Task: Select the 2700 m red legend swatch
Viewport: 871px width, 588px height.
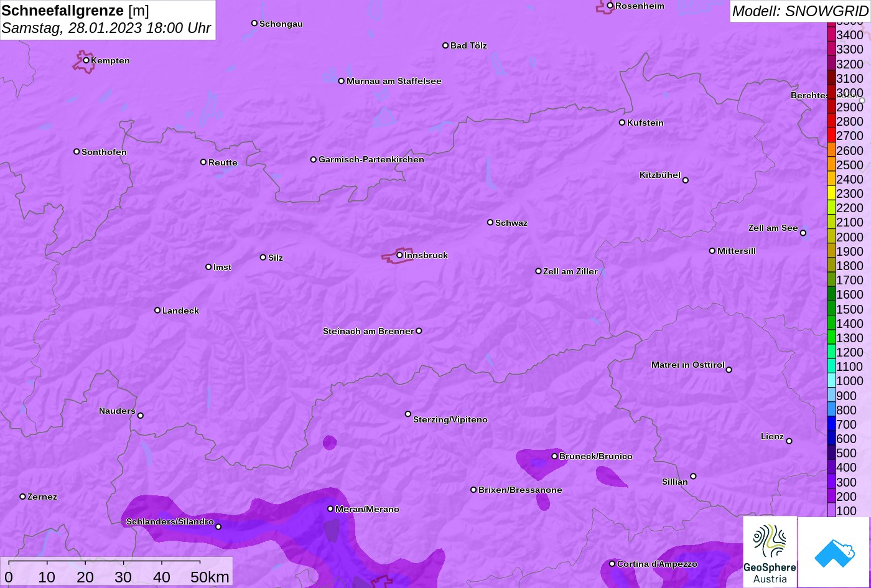Action: coord(831,135)
